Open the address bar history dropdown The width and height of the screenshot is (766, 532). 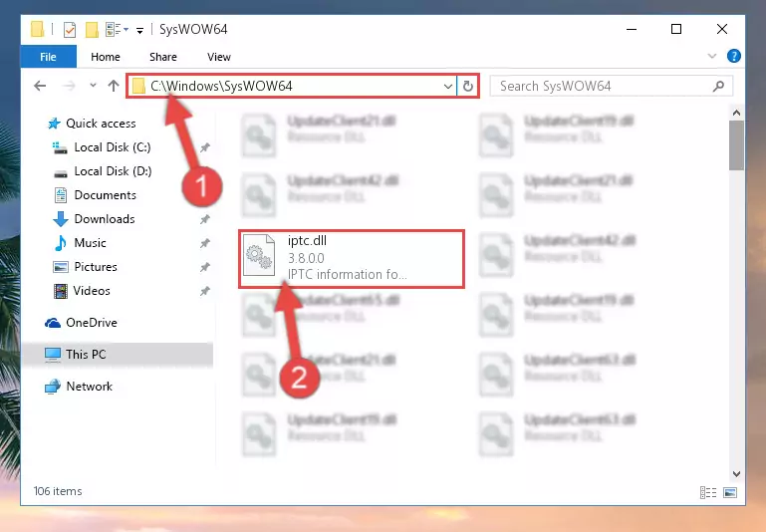point(448,87)
